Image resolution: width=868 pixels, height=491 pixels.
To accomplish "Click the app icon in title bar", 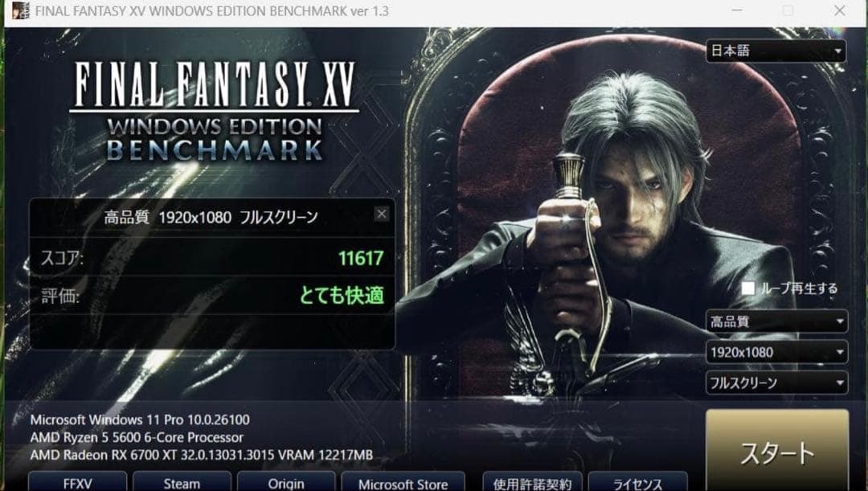I will (x=20, y=10).
